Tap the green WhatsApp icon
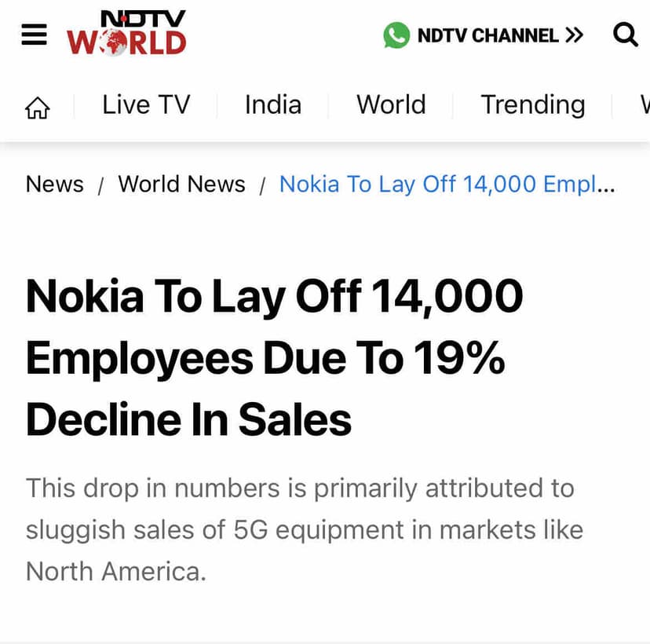650x644 pixels. pyautogui.click(x=396, y=35)
